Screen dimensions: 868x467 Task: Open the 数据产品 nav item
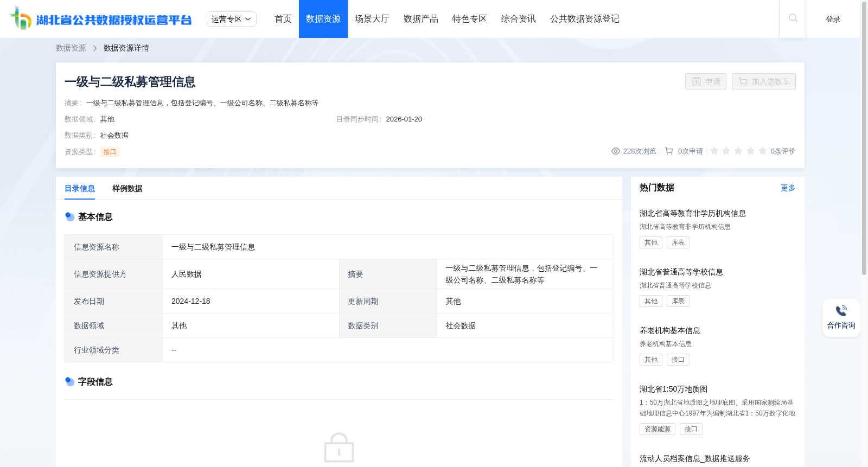pos(421,19)
